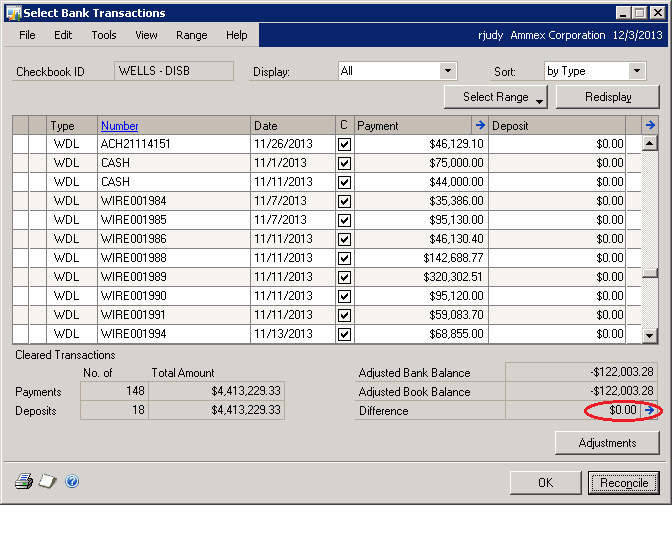Click the scroll down arrow of transaction list

pos(650,336)
